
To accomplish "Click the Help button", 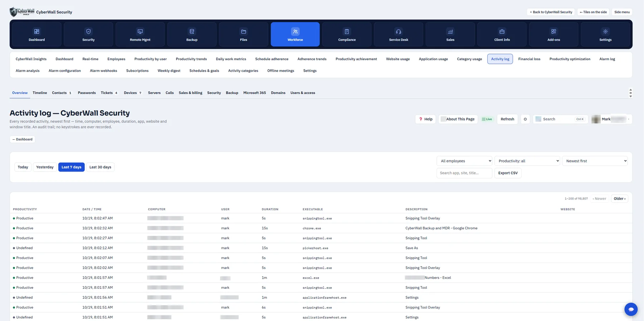I will click(425, 119).
